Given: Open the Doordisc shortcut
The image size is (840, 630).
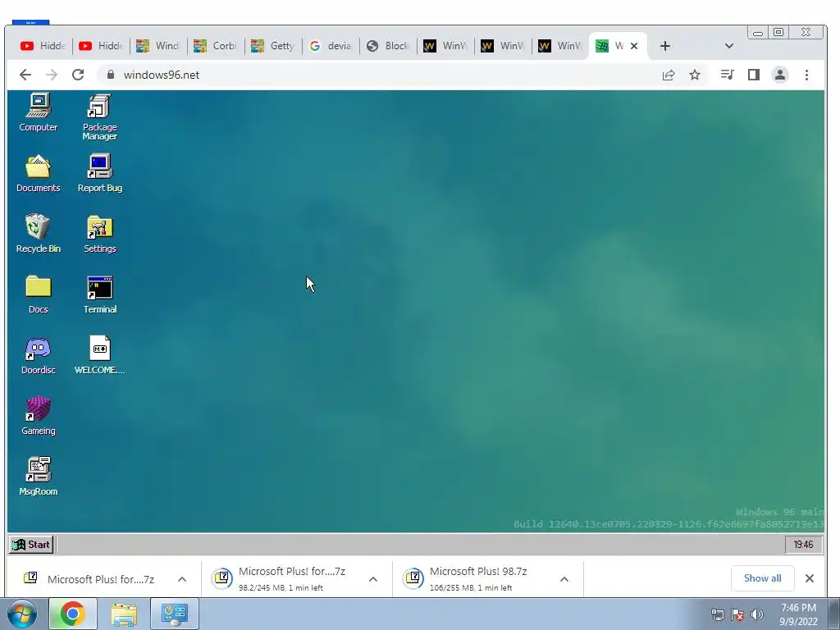Looking at the screenshot, I should (38, 356).
